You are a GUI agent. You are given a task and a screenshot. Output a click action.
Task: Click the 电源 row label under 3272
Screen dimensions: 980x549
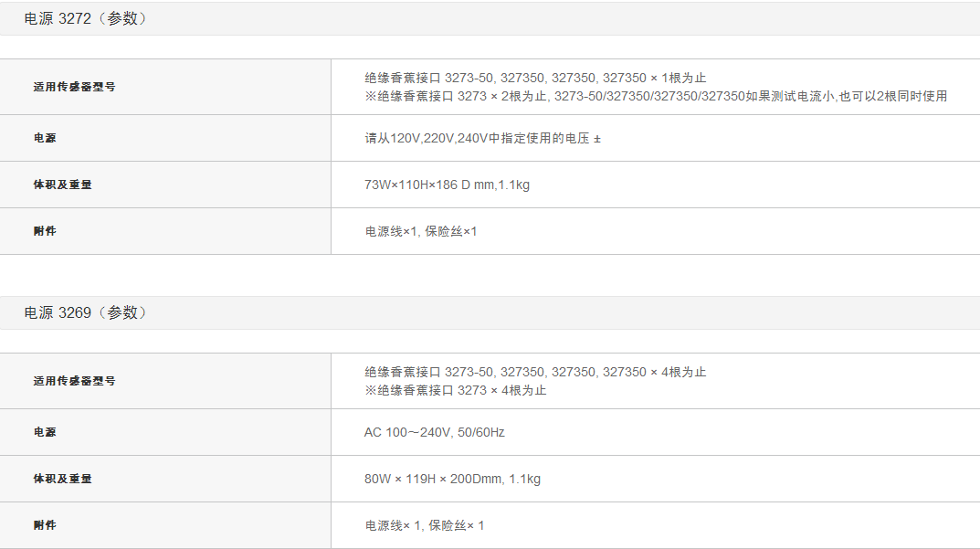pyautogui.click(x=45, y=138)
